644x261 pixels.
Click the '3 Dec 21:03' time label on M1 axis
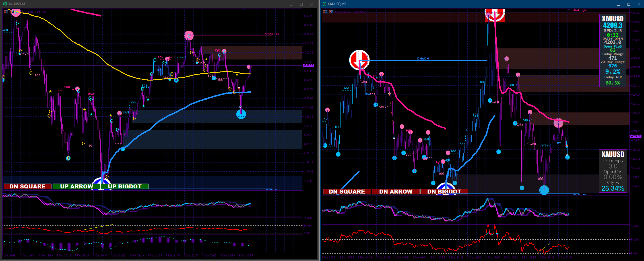tap(118, 255)
